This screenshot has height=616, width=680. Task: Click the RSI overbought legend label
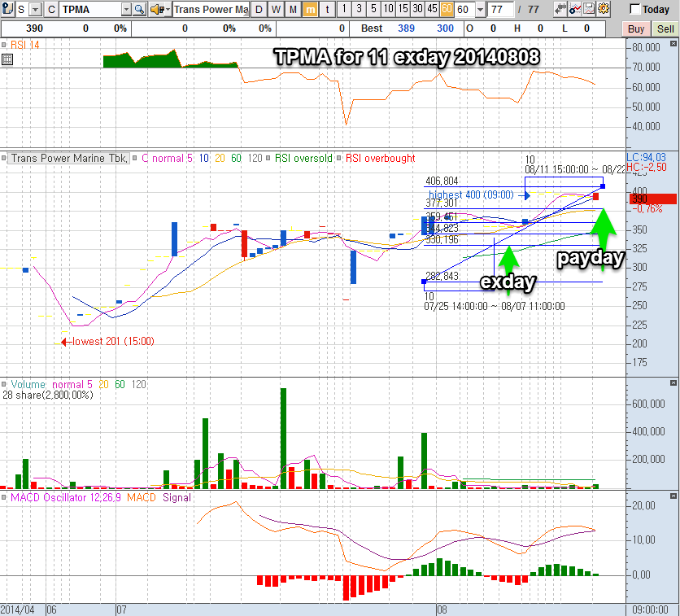point(381,159)
